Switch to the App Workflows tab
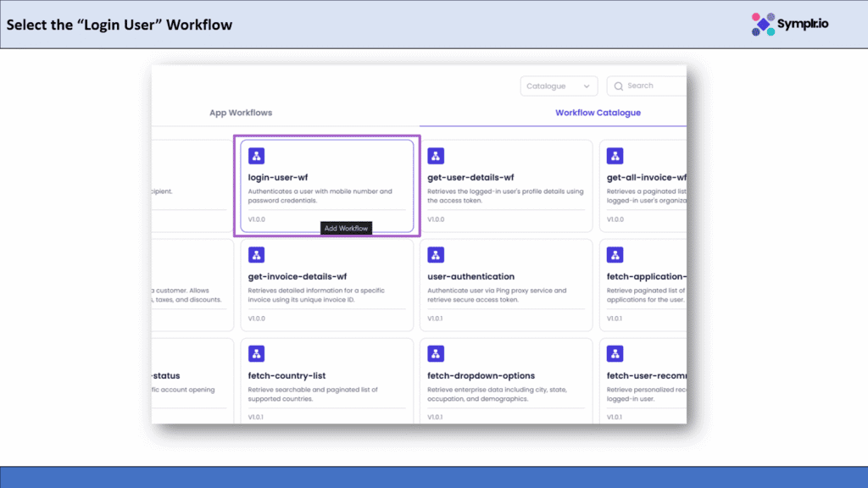 click(241, 113)
